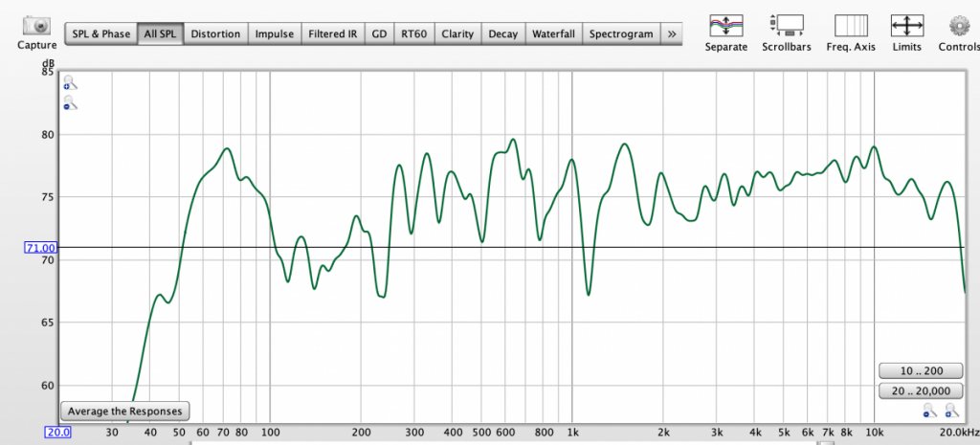
Task: Open the Controls gear icon
Action: click(959, 26)
